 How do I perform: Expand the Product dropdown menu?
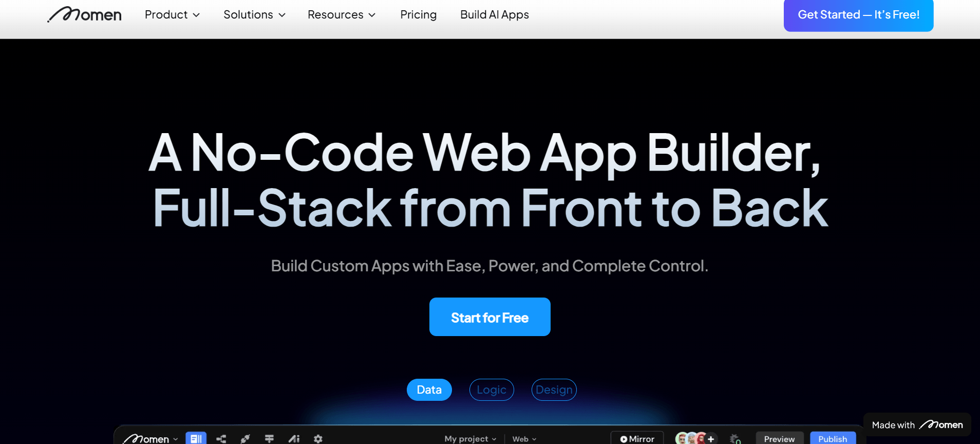(172, 15)
